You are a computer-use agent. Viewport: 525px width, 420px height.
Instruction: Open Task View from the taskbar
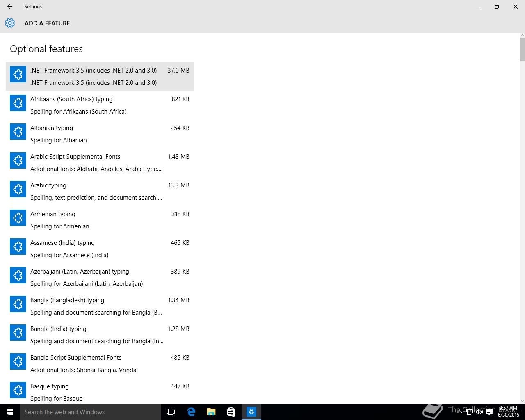click(x=171, y=412)
